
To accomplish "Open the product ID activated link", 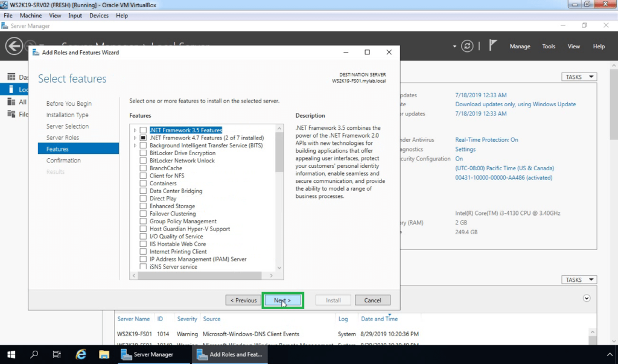I will pos(504,177).
